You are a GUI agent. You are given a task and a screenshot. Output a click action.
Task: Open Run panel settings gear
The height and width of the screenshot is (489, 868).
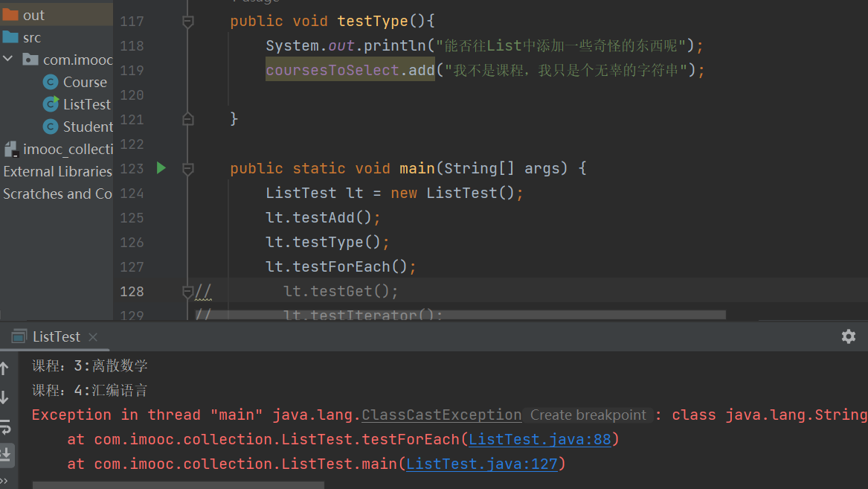click(x=848, y=336)
